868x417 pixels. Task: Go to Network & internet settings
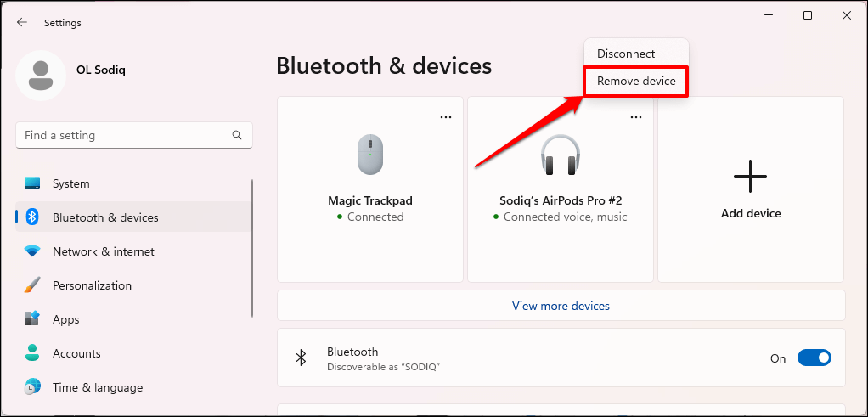104,251
